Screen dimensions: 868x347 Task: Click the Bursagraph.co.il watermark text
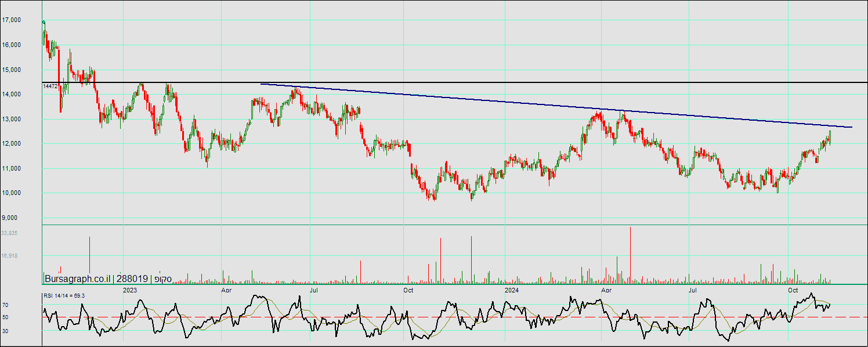[77, 279]
